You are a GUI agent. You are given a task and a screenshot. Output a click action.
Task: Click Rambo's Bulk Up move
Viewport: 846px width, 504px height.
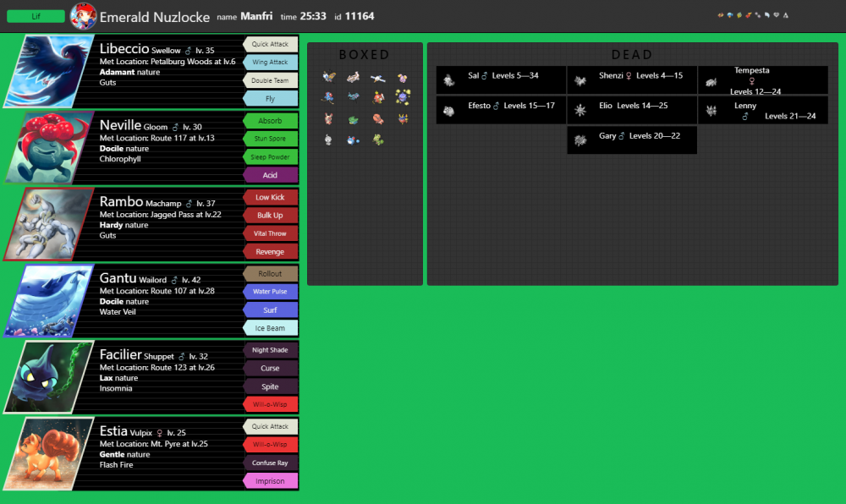[x=270, y=216]
